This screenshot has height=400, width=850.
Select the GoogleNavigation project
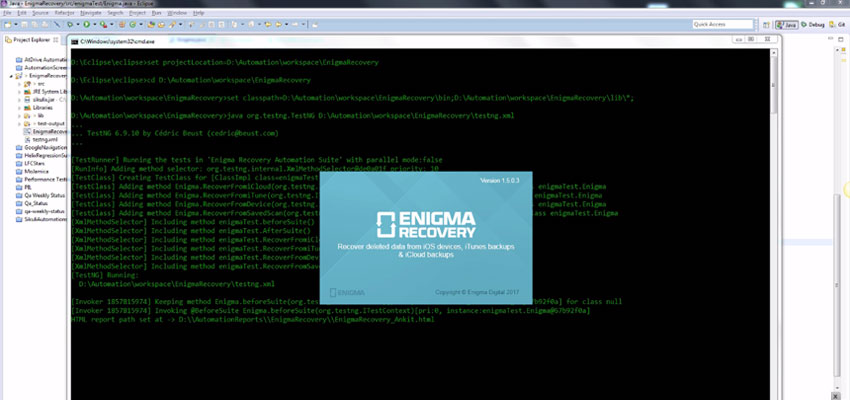[x=41, y=147]
